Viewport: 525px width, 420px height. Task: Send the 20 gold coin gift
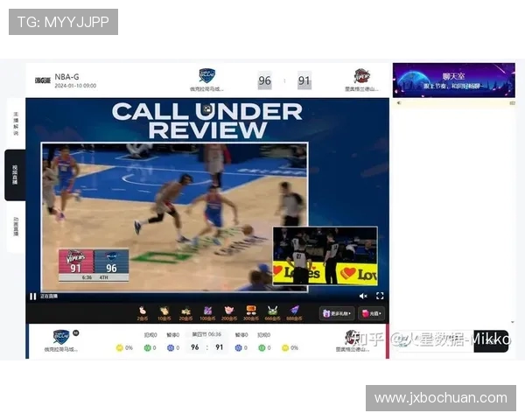[x=185, y=311]
